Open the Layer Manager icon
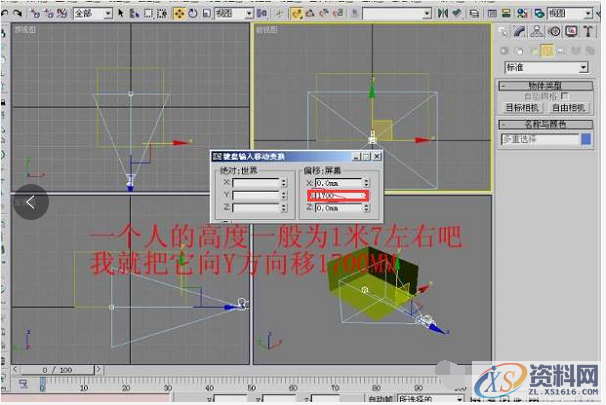 (x=474, y=14)
